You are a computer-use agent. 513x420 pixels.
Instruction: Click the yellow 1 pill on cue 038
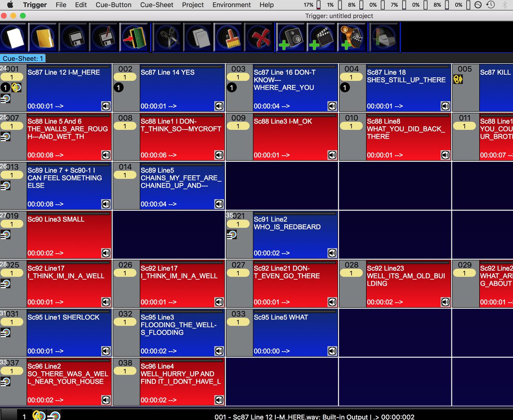125,371
